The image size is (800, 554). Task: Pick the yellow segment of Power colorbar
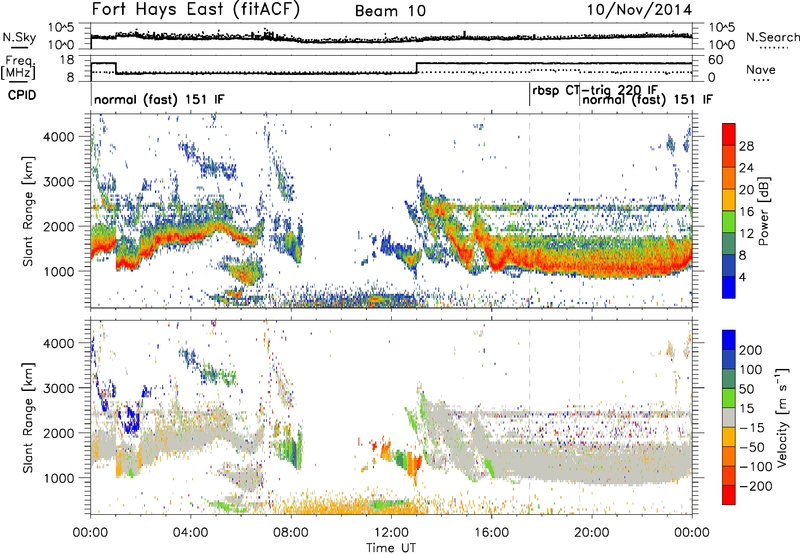click(729, 200)
